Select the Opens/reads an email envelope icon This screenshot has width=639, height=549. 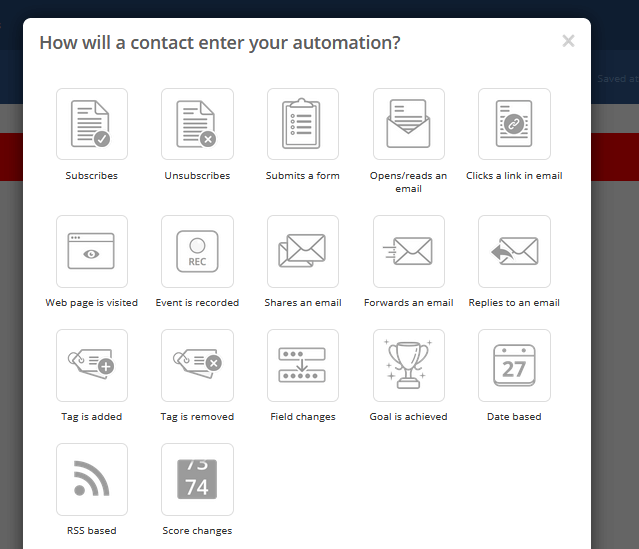(408, 124)
